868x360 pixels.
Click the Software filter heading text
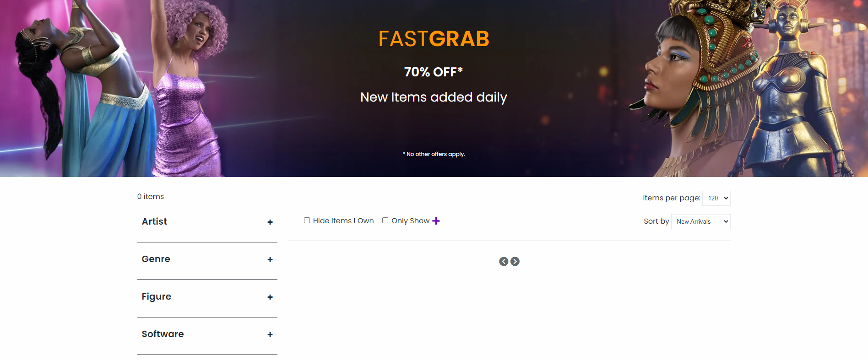tap(163, 334)
